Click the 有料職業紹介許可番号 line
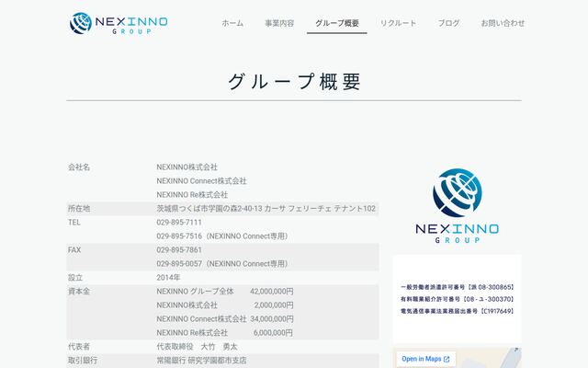This screenshot has height=368, width=588. point(458,299)
